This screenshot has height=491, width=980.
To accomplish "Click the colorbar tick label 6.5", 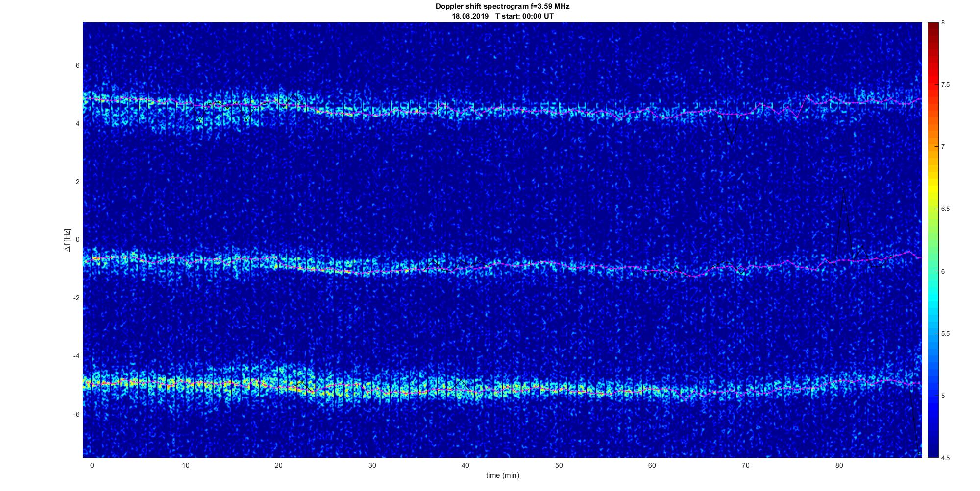I will [945, 209].
